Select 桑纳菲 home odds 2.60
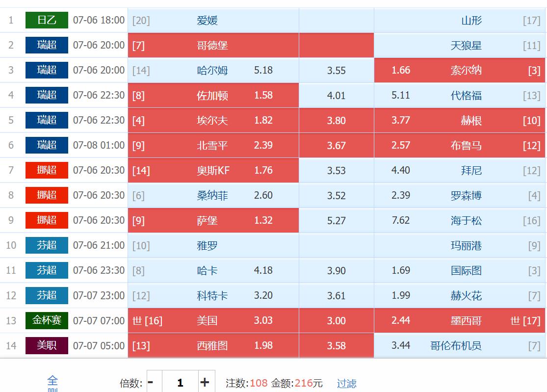 point(213,195)
